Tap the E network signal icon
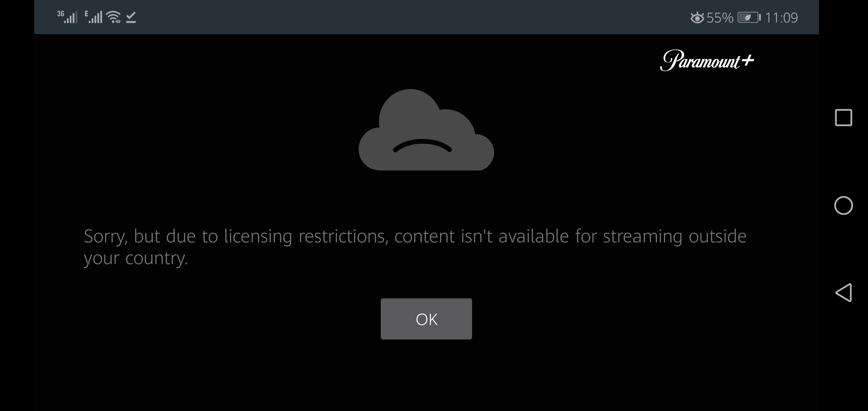Viewport: 868px width, 411px height. 93,17
